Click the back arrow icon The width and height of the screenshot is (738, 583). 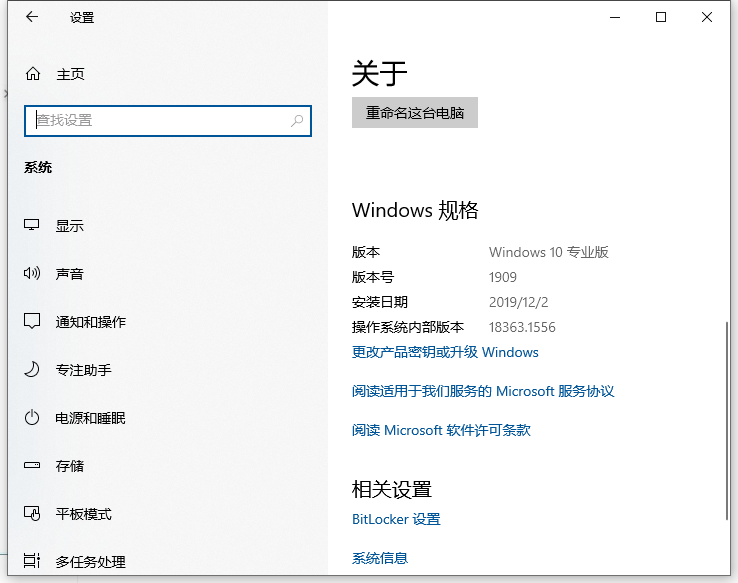[x=32, y=18]
